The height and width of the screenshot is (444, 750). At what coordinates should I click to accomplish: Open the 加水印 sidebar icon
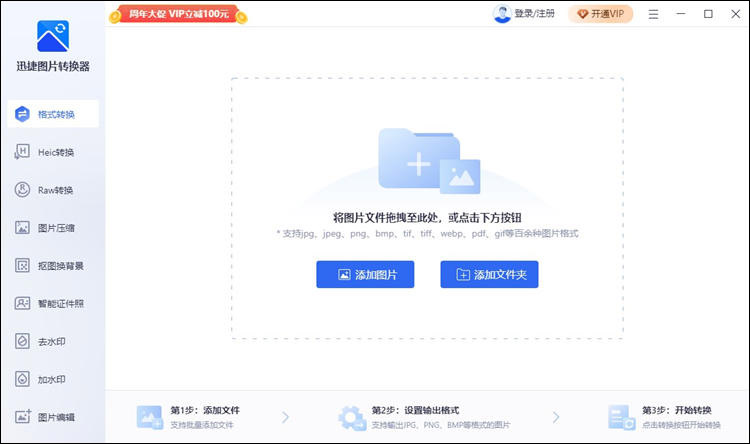[22, 379]
